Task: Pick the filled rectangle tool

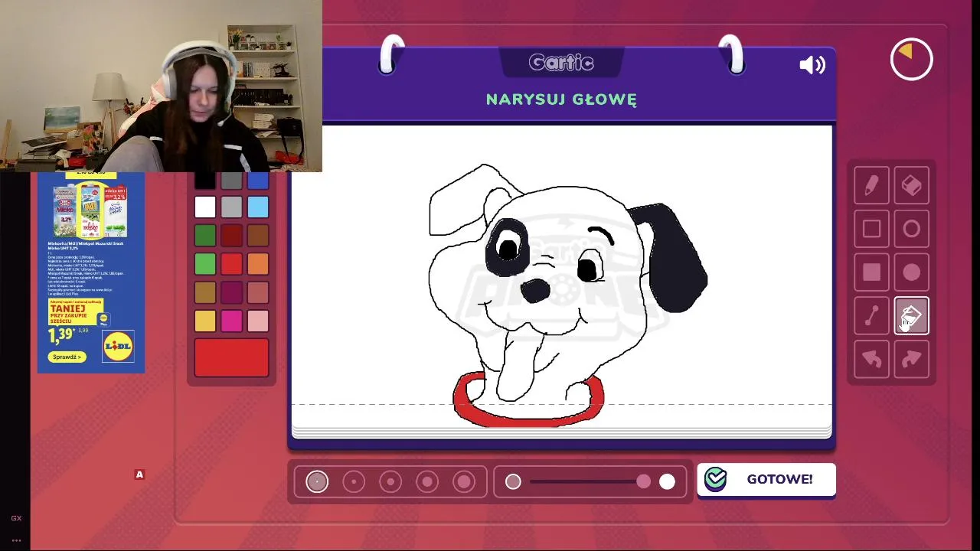Action: coord(871,272)
